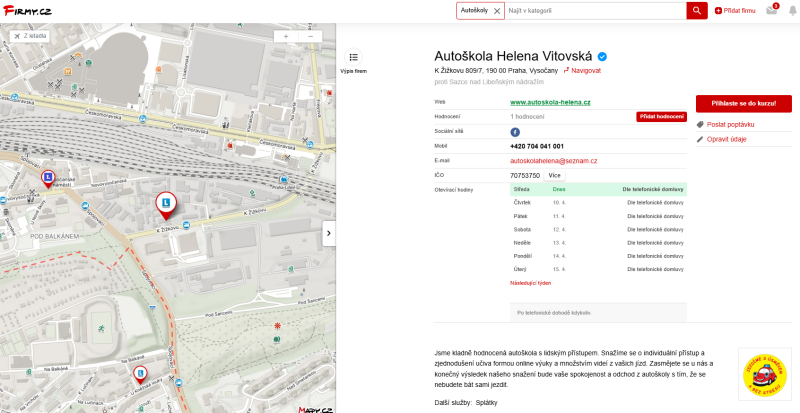Click the Čtvrtek 10. 4. row

point(598,203)
